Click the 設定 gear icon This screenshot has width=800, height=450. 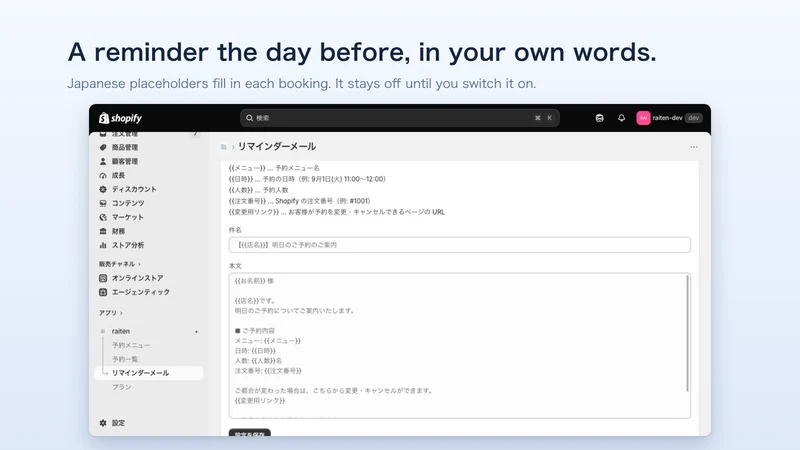click(x=103, y=423)
